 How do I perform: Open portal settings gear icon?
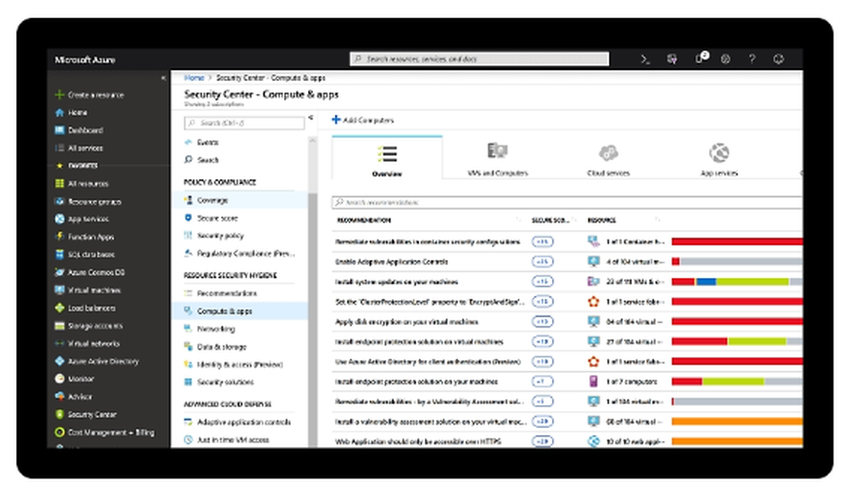click(x=725, y=59)
